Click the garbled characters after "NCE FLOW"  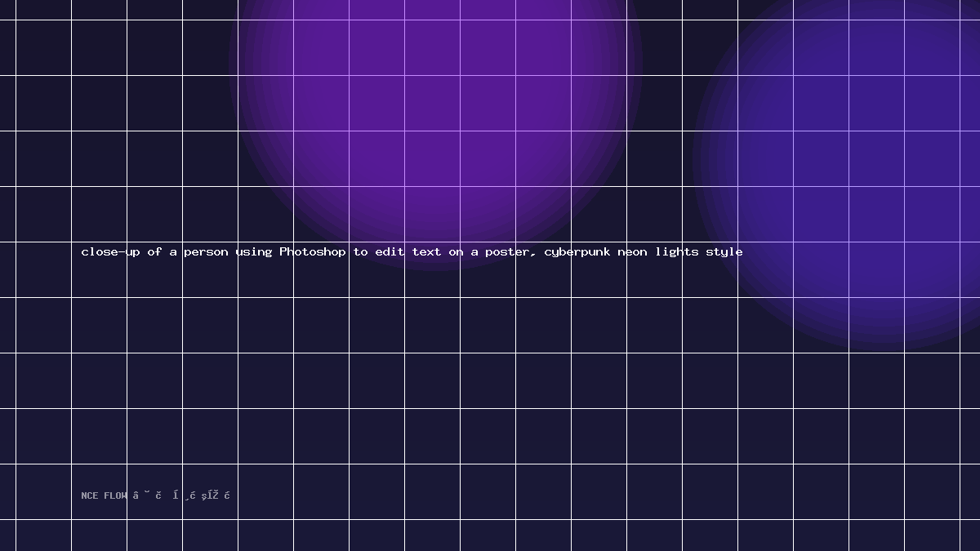181,495
